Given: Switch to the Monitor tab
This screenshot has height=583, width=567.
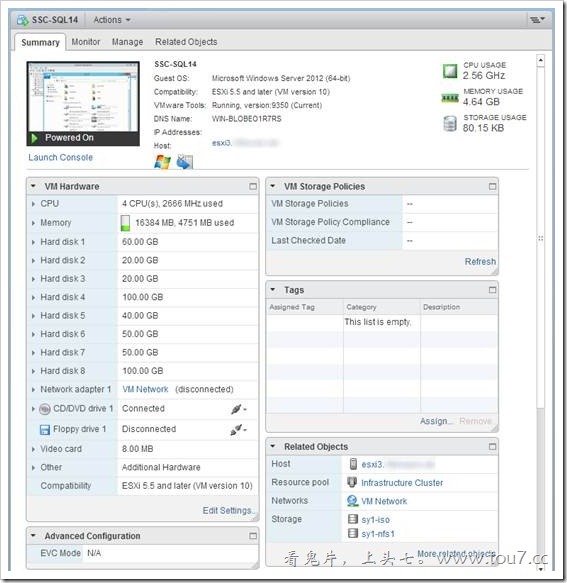Looking at the screenshot, I should (86, 42).
